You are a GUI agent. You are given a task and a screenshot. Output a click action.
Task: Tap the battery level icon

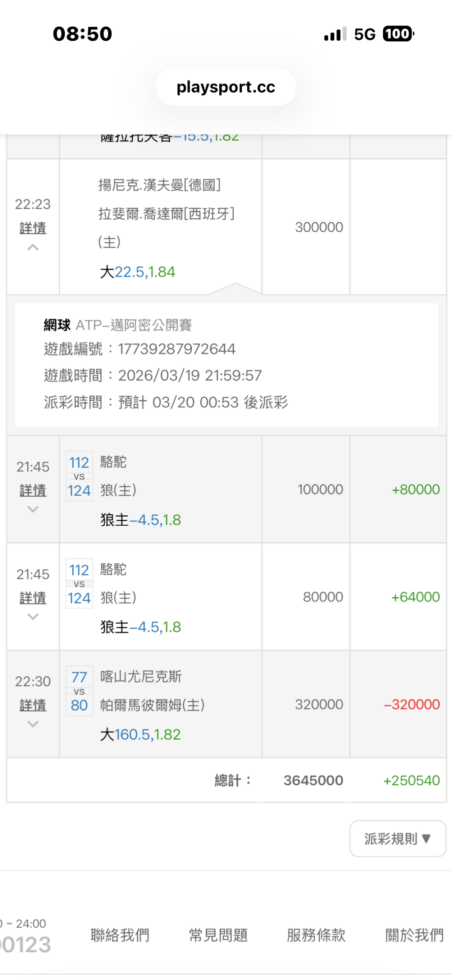click(398, 34)
